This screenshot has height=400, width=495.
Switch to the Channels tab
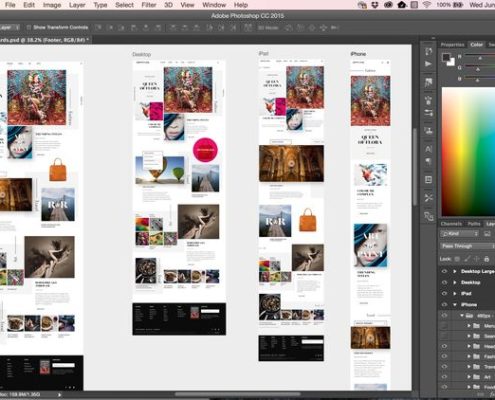pos(451,224)
